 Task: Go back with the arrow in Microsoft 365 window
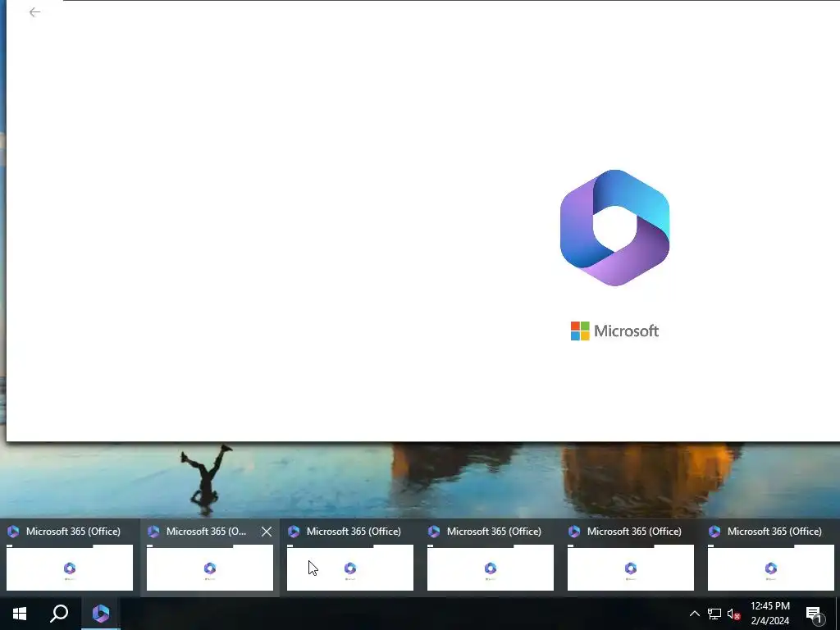click(34, 11)
